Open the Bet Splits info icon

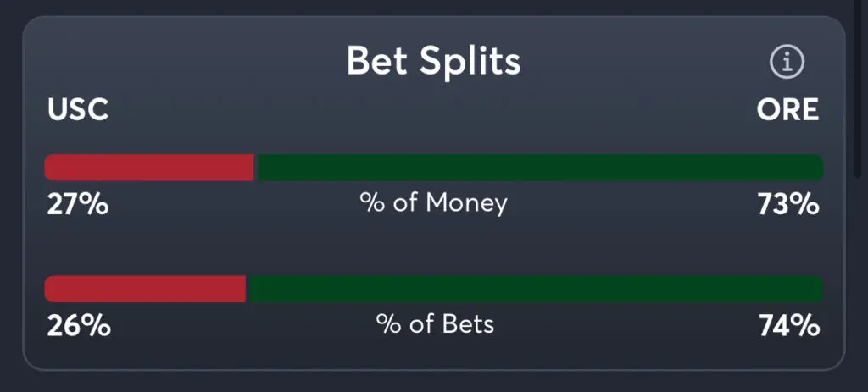click(x=786, y=62)
